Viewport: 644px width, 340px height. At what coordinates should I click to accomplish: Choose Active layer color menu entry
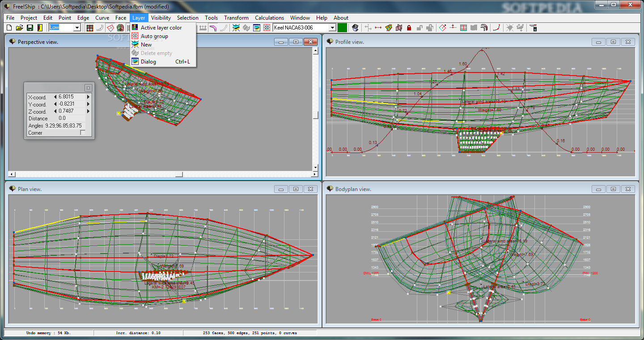163,27
